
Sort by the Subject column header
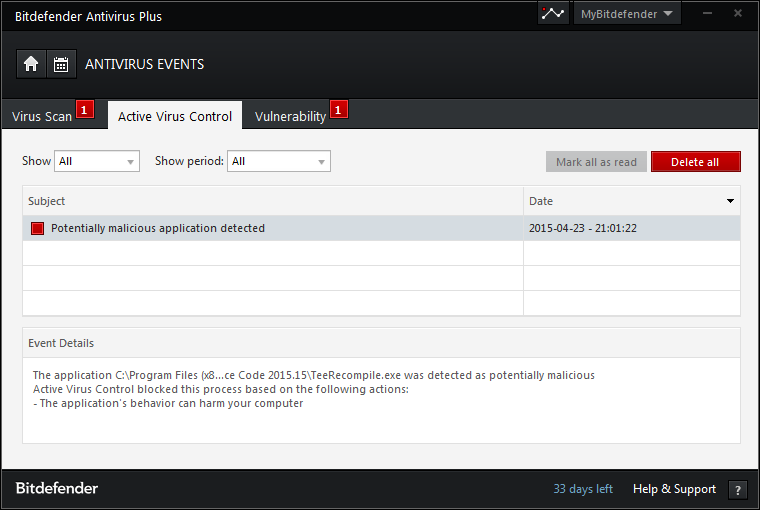(x=273, y=201)
